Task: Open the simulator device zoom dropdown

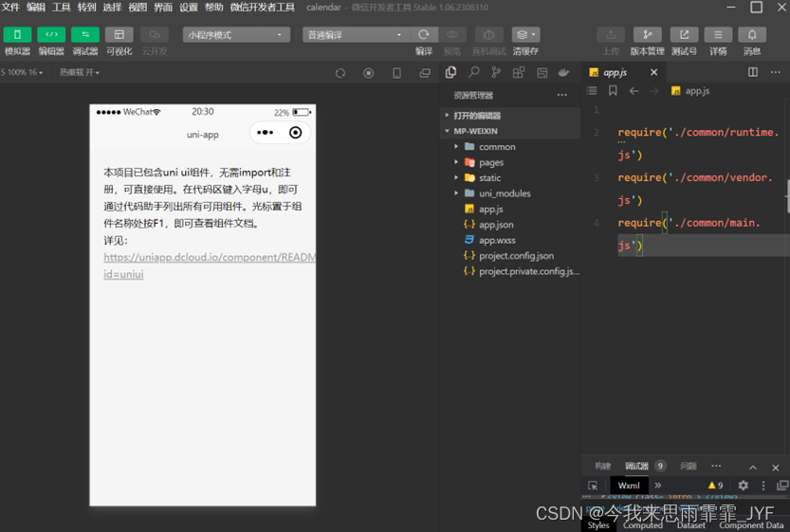Action: point(22,72)
